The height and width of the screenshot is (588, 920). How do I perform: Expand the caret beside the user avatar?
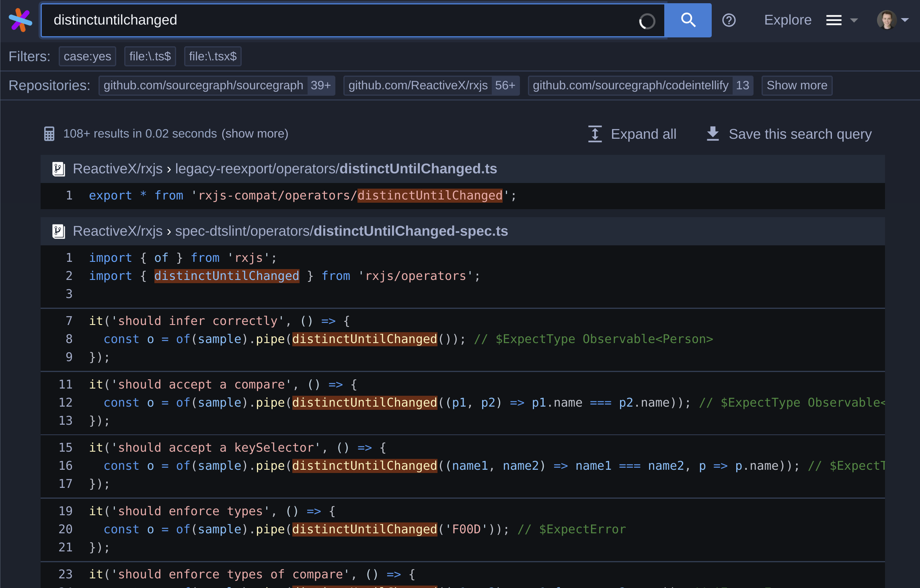tap(905, 20)
